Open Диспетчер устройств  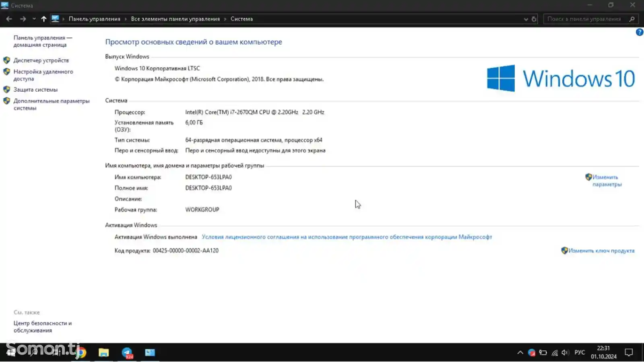41,60
